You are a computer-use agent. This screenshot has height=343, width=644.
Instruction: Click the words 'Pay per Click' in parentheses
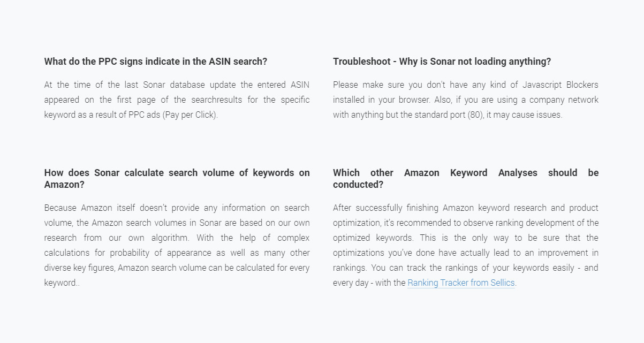[190, 115]
